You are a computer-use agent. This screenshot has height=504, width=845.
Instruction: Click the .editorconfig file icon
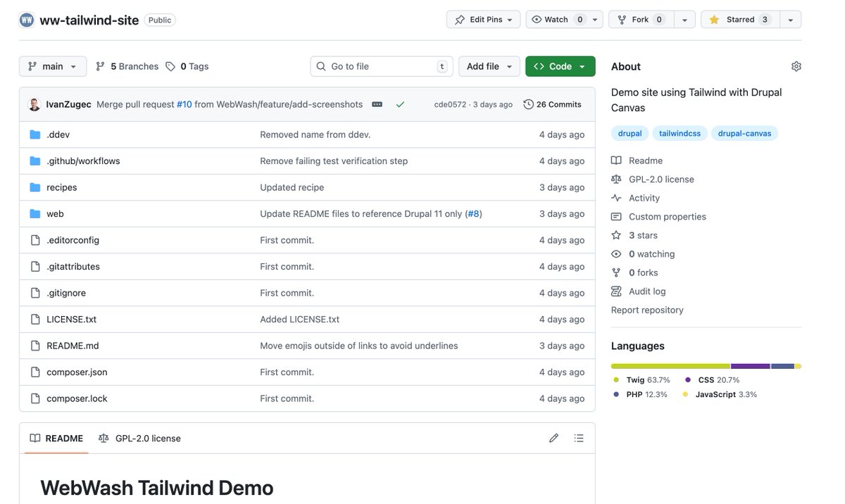[x=35, y=240]
